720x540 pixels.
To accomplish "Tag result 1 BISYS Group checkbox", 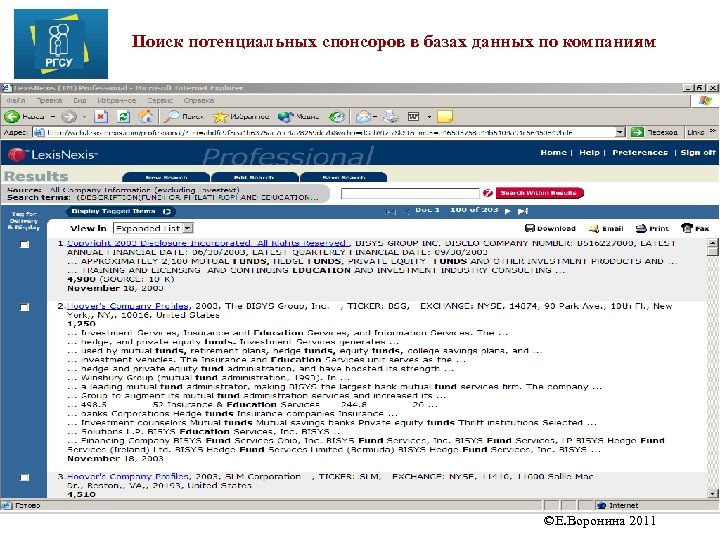I will click(24, 245).
